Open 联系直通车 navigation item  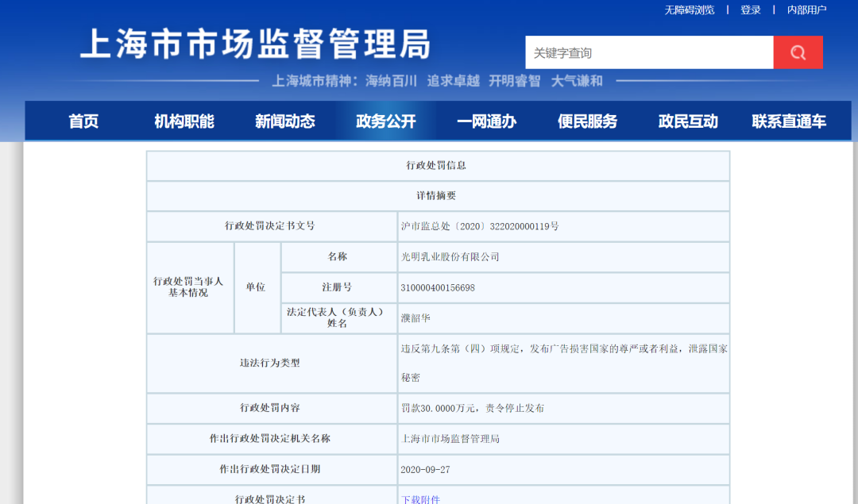click(789, 121)
